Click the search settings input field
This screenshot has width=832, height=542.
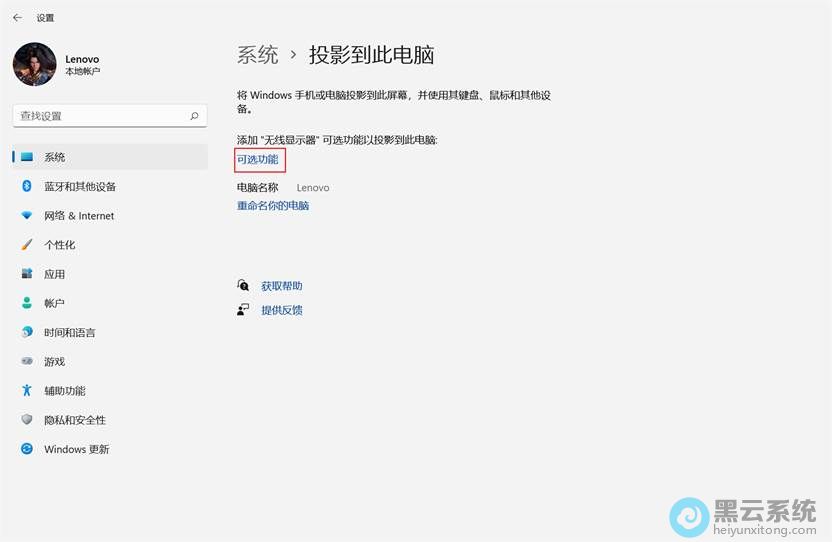[100, 116]
